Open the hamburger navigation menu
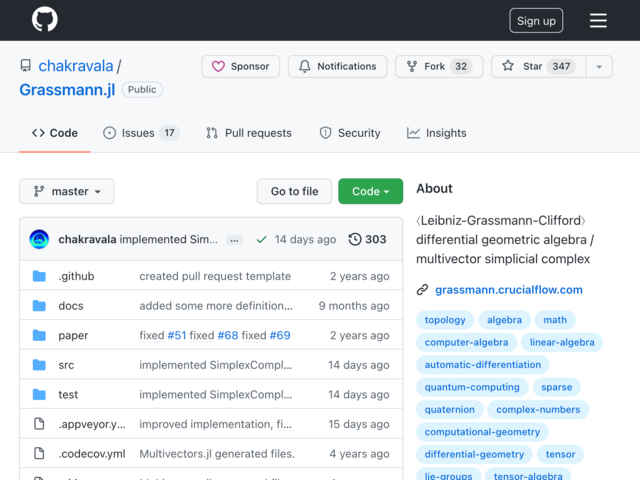640x480 pixels. coord(598,20)
